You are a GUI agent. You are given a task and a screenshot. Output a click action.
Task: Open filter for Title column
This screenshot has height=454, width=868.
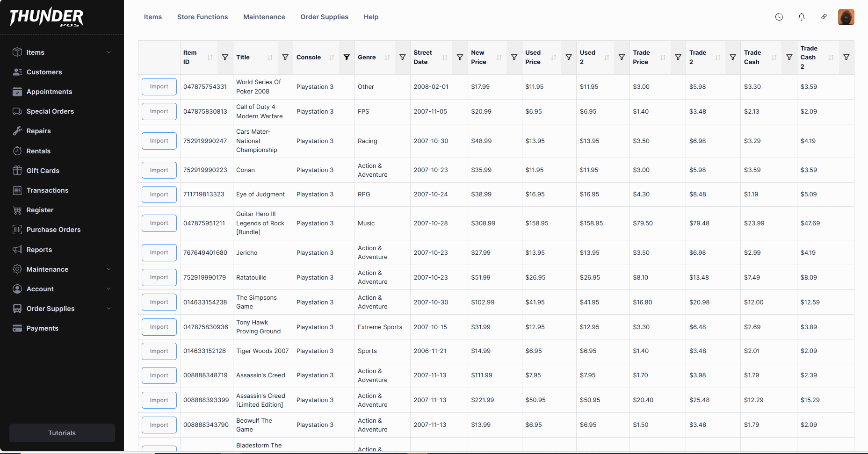coord(285,58)
